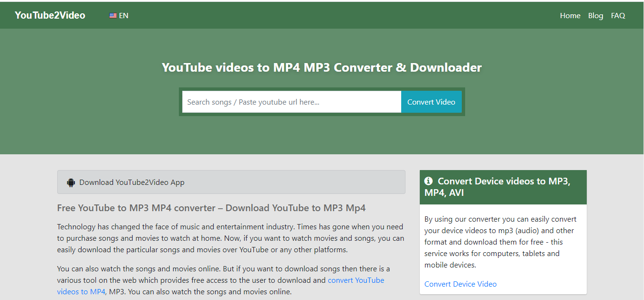Image resolution: width=644 pixels, height=300 pixels.
Task: Click the Android robot icon
Action: tap(71, 182)
